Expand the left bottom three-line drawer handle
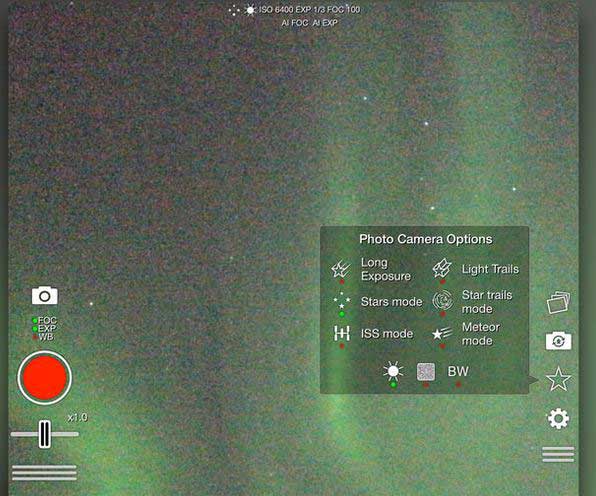The width and height of the screenshot is (596, 496). [44, 472]
